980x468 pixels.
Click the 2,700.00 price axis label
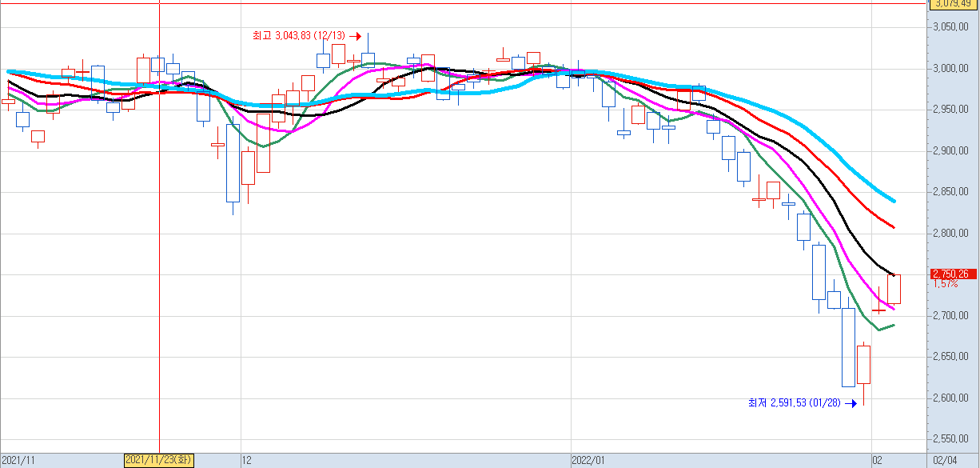pyautogui.click(x=951, y=316)
